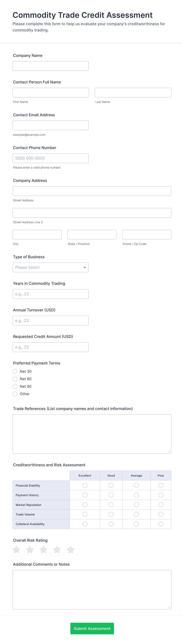Choose Net 60 payment terms
The width and height of the screenshot is (182, 644).
15,379
